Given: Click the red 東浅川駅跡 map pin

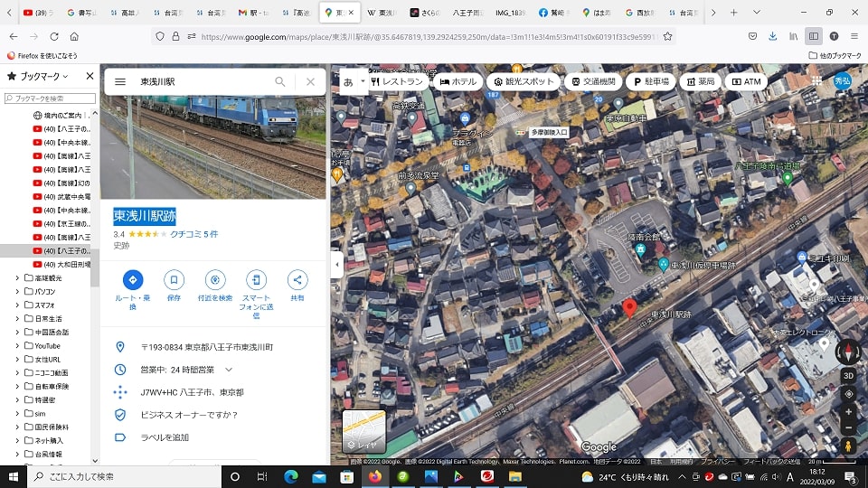Looking at the screenshot, I should tap(629, 307).
